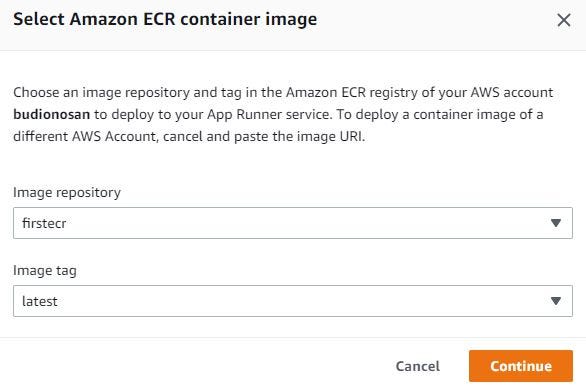Click the firstecr value text
Screen dimensions: 586x388
coord(44,223)
